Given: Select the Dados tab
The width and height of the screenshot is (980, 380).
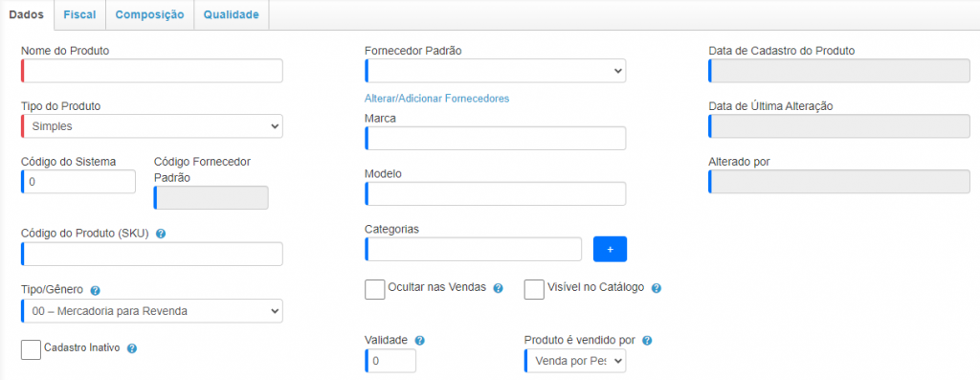Looking at the screenshot, I should tap(26, 14).
